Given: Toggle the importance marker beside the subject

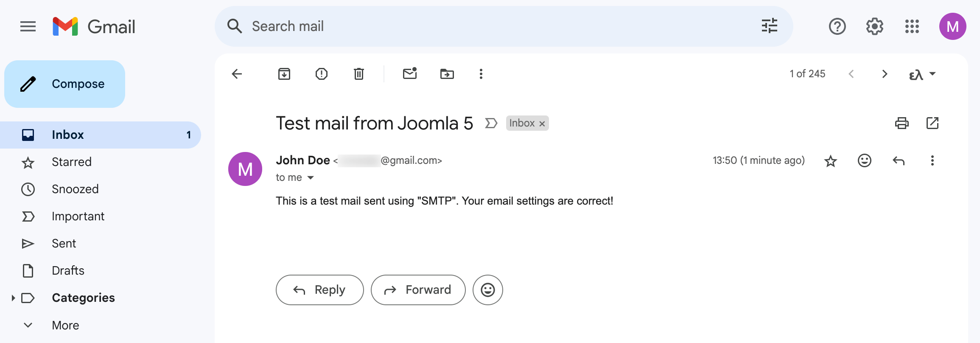Looking at the screenshot, I should click(x=491, y=123).
